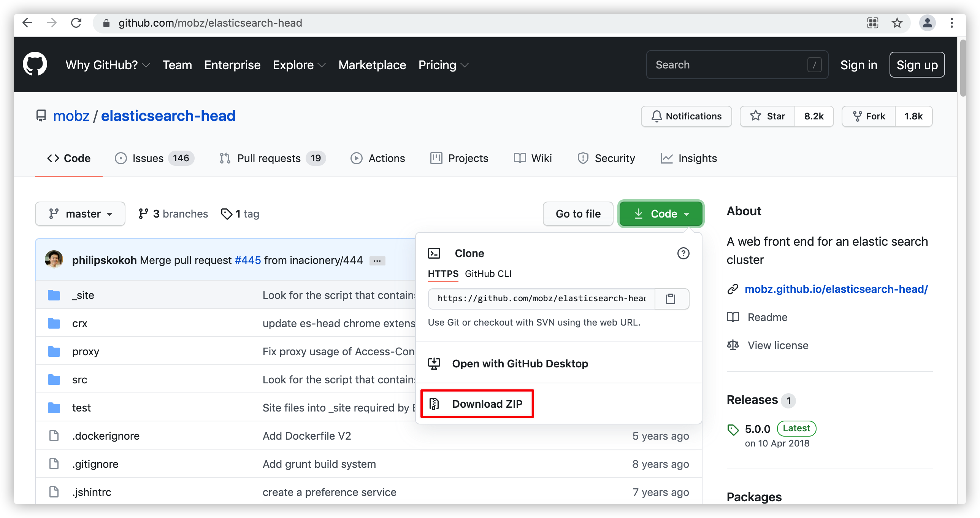Viewport: 980px width, 518px height.
Task: Copy clone URL with clipboard icon
Action: pyautogui.click(x=670, y=299)
